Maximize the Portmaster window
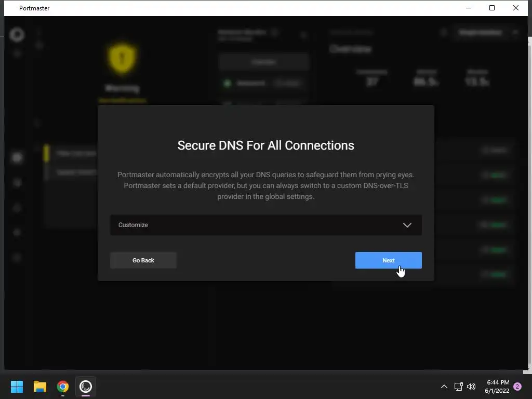 (x=492, y=8)
